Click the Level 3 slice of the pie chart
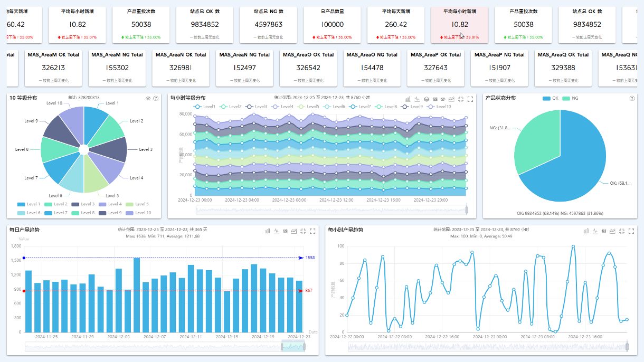 pos(109,150)
